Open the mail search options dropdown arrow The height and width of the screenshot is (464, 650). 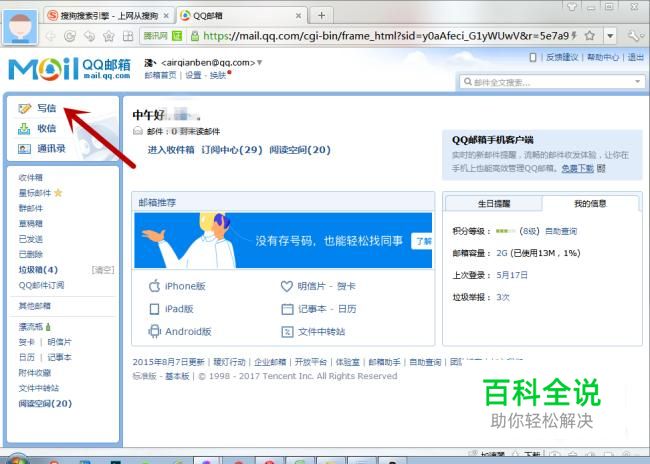(638, 82)
